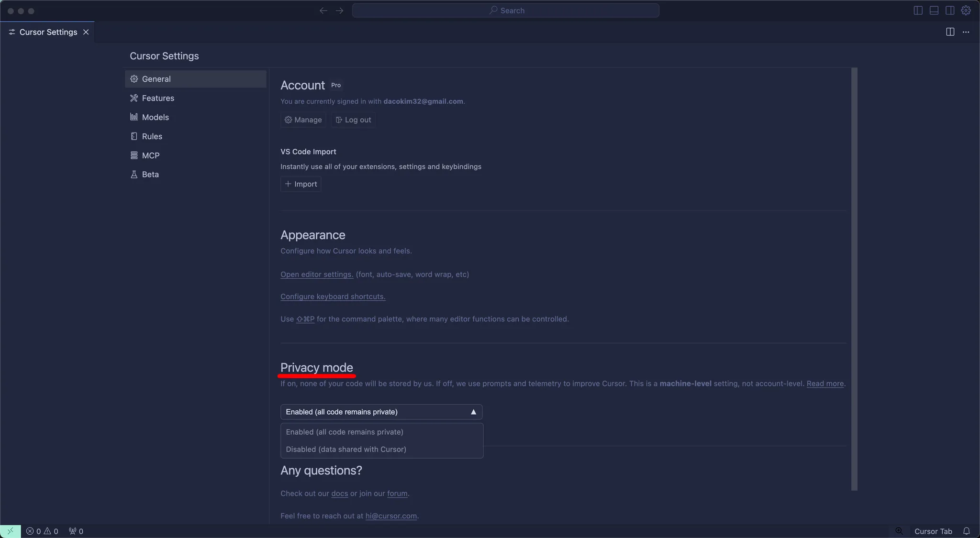Click the zoom magnifier status icon
Screen dimensions: 980x538
[x=899, y=531]
